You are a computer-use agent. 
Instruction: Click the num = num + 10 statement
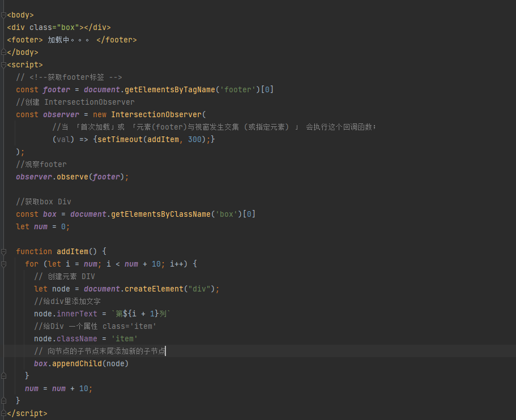point(58,388)
